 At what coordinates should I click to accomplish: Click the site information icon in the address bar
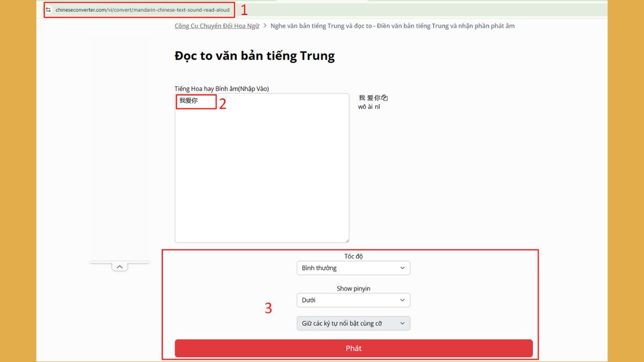[x=48, y=10]
